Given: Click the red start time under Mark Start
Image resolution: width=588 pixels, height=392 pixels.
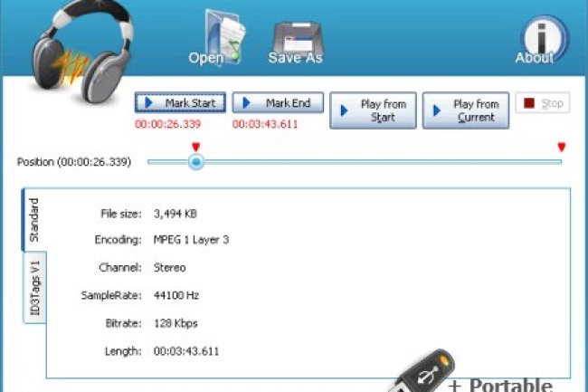Looking at the screenshot, I should coord(168,124).
